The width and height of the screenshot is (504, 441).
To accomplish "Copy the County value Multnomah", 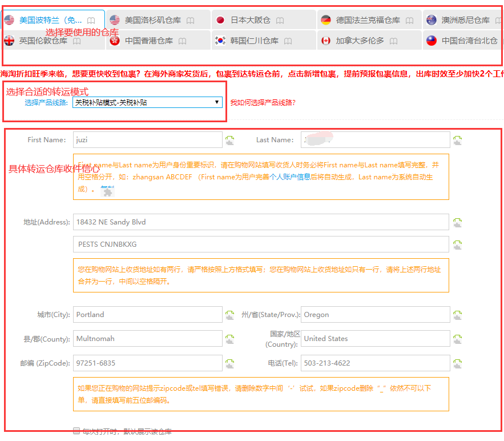I will [229, 339].
